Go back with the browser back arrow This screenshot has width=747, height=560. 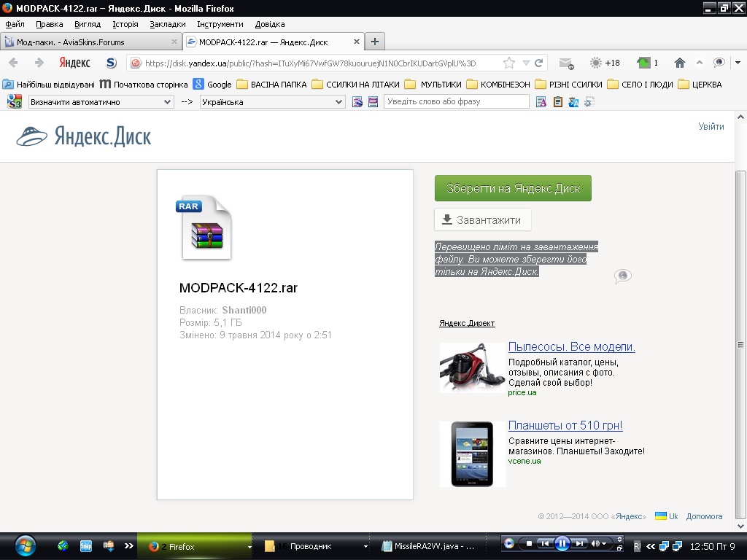point(13,63)
